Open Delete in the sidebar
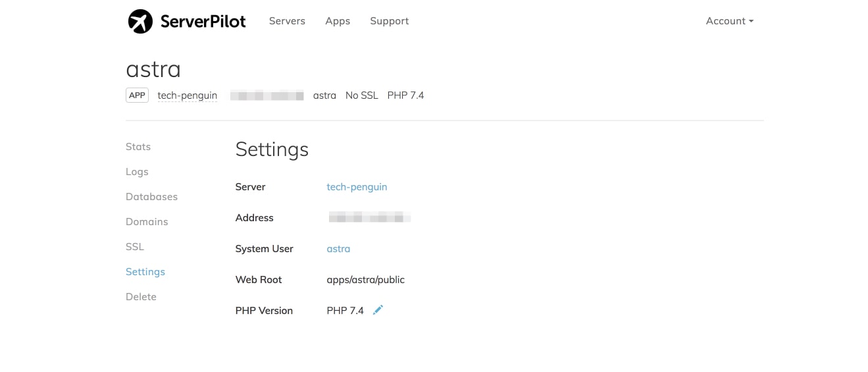Viewport: 868px width, 372px height. (x=141, y=297)
